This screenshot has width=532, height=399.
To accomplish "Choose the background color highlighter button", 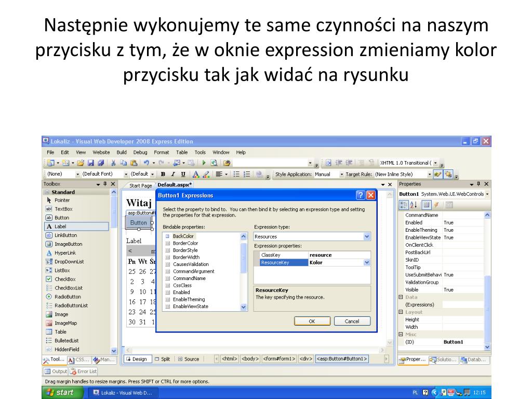I will [206, 174].
